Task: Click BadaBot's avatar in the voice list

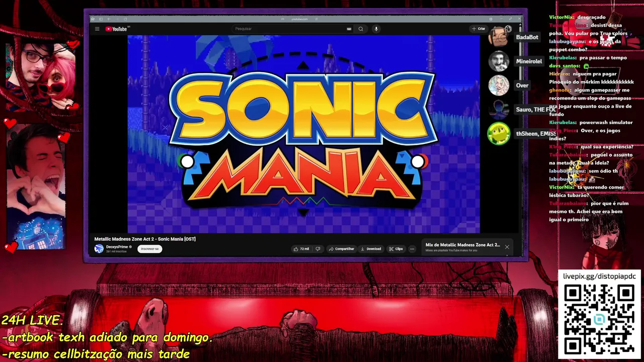Action: click(x=499, y=37)
